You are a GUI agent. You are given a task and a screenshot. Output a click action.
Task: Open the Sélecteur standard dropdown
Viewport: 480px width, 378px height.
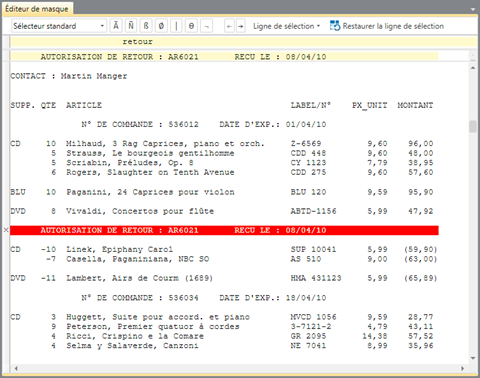(59, 26)
